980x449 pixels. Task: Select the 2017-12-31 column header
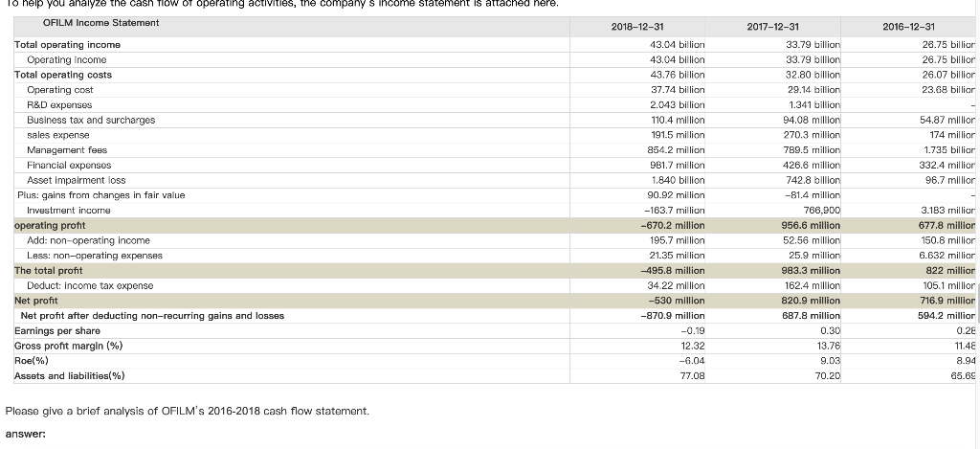[x=772, y=27]
